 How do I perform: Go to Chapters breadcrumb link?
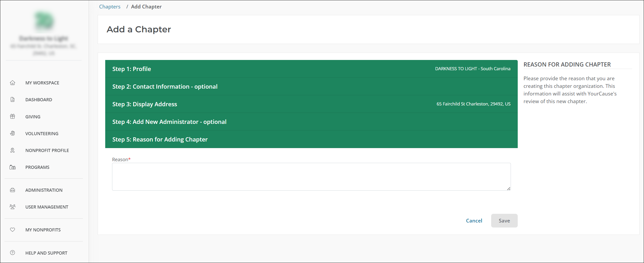coord(110,7)
